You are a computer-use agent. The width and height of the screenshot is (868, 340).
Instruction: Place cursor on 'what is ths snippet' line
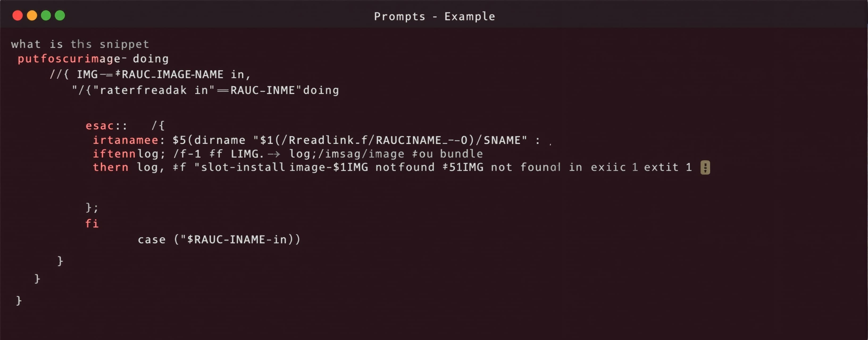click(80, 44)
